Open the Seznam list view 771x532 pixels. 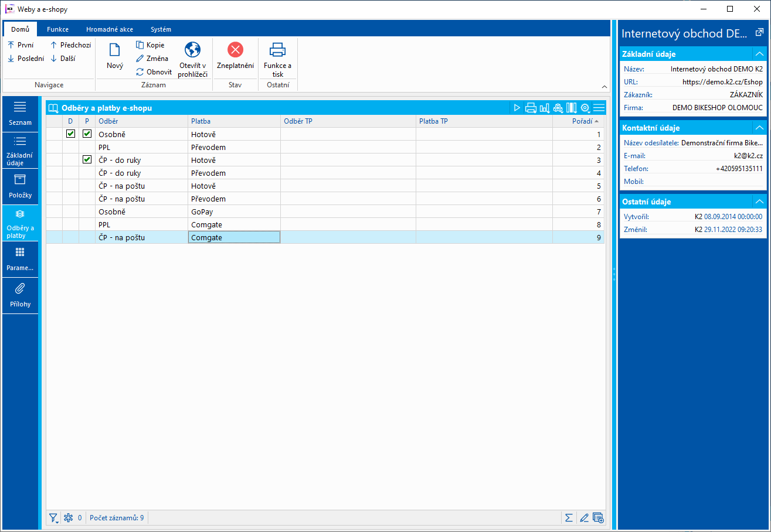click(21, 114)
